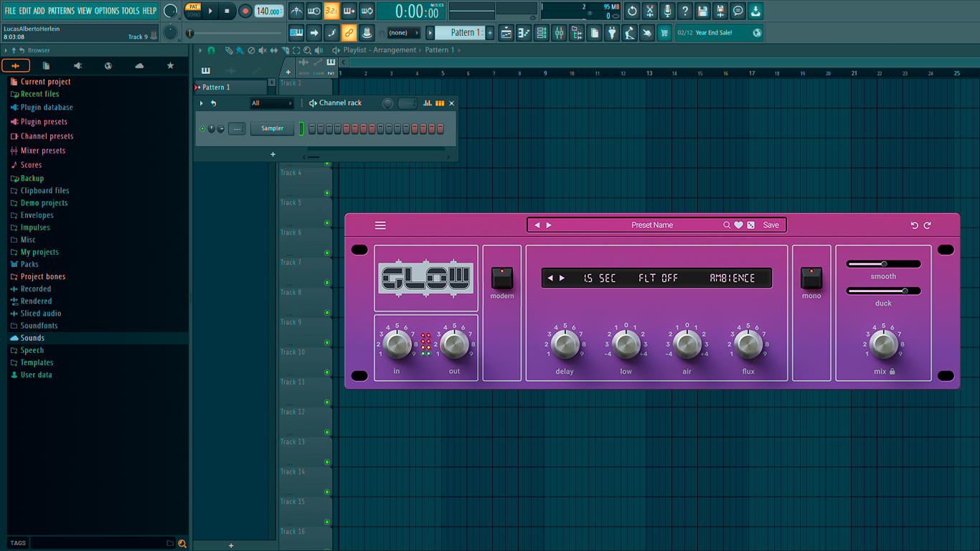Toggle the playlist snap magnet icon
Image resolution: width=980 pixels, height=551 pixels.
[x=211, y=50]
